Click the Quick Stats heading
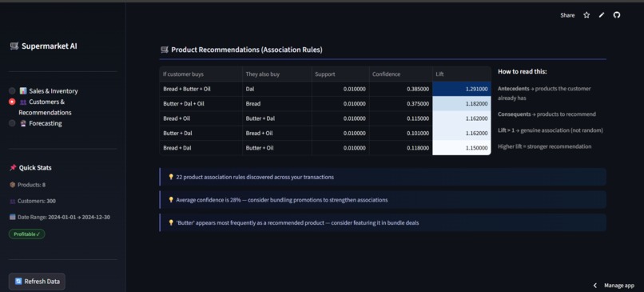The image size is (644, 292). (30, 168)
